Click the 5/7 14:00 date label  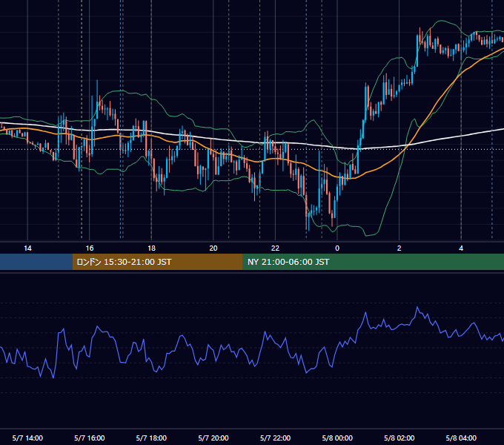(x=27, y=438)
